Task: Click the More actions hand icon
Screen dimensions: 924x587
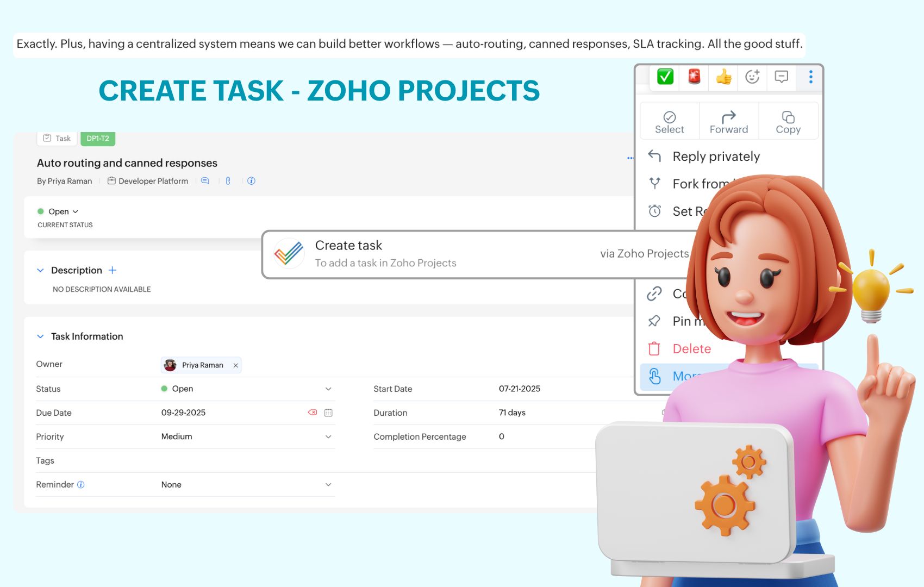Action: click(655, 376)
